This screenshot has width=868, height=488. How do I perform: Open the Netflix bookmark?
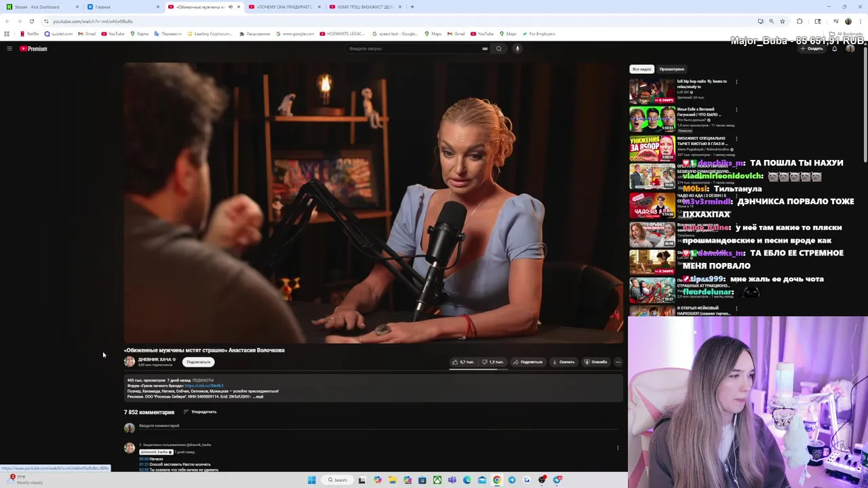(x=30, y=34)
